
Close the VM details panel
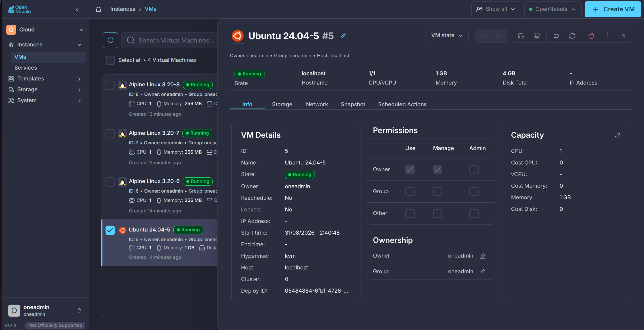point(624,36)
